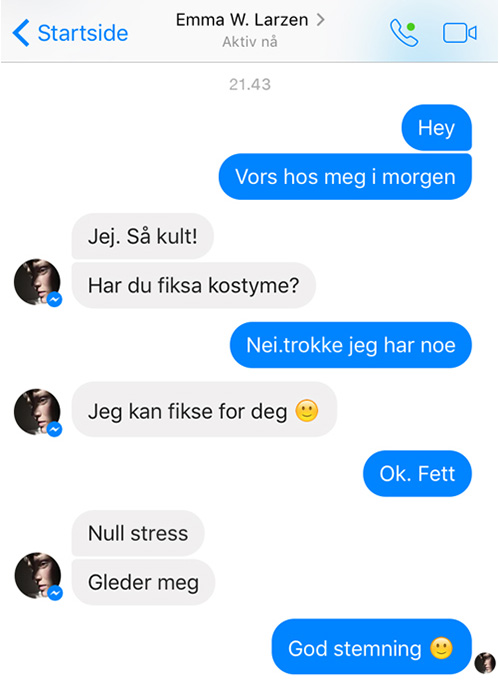Tap the chevron next to Emma W. Larzen

tap(321, 20)
